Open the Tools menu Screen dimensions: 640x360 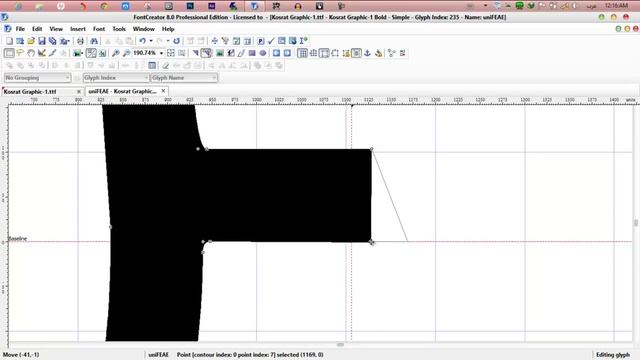click(119, 29)
